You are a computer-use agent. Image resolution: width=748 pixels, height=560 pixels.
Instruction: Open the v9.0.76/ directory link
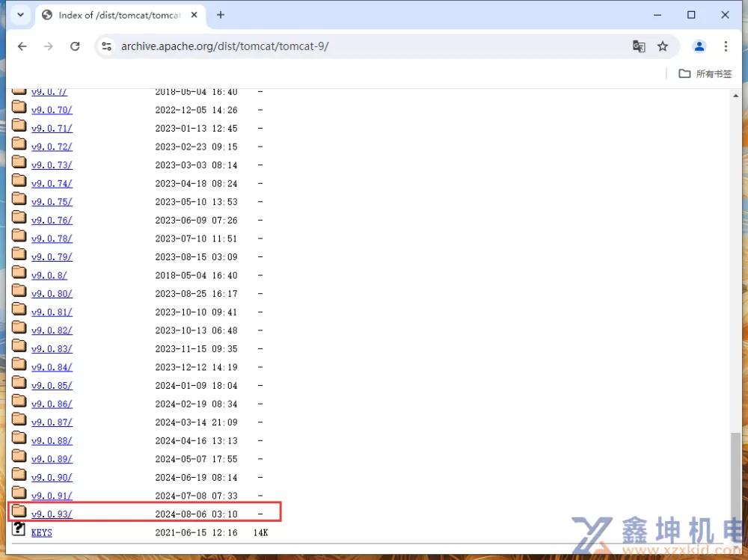[x=52, y=221]
